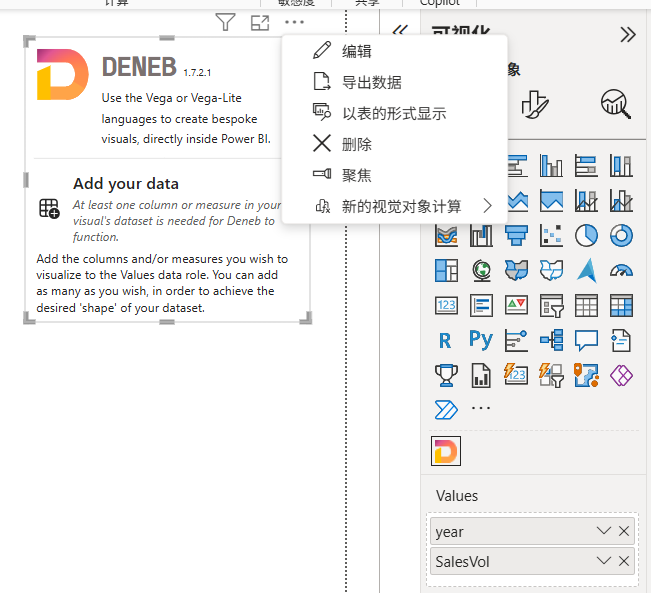Viewport: 651px width, 593px height.
Task: Select the new slicer lightning visual
Action: coord(551,375)
